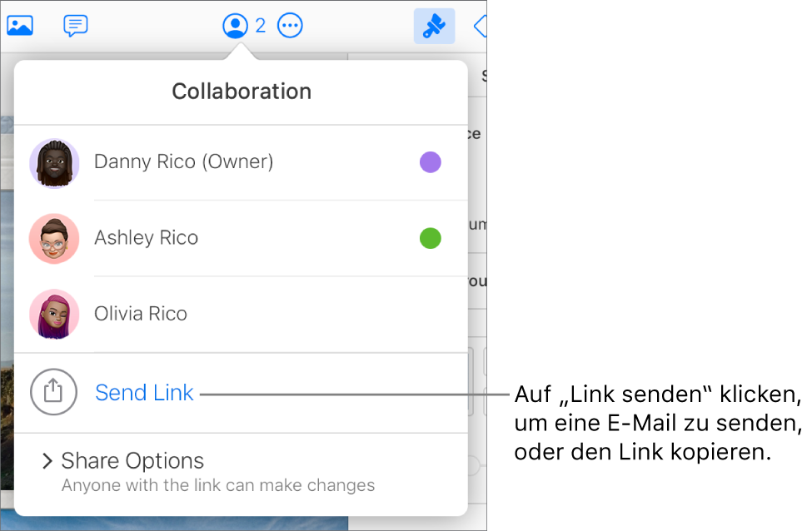812x531 pixels.
Task: Click the collaborator count number 2
Action: pos(261,25)
